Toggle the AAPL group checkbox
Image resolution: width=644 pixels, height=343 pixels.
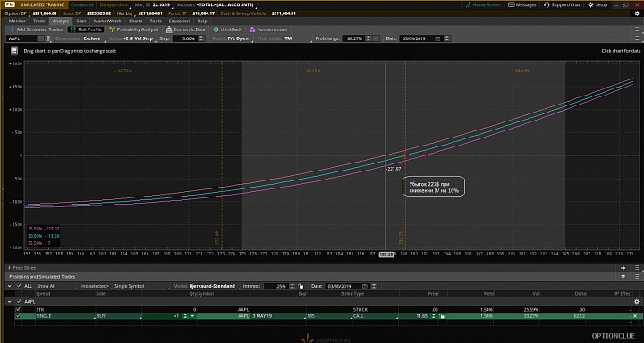tap(18, 301)
